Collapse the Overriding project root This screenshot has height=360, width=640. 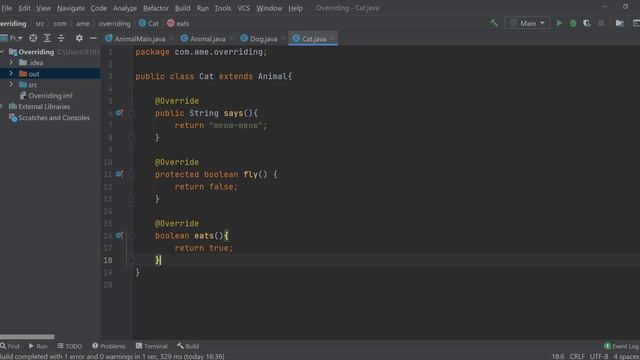pyautogui.click(x=2, y=51)
